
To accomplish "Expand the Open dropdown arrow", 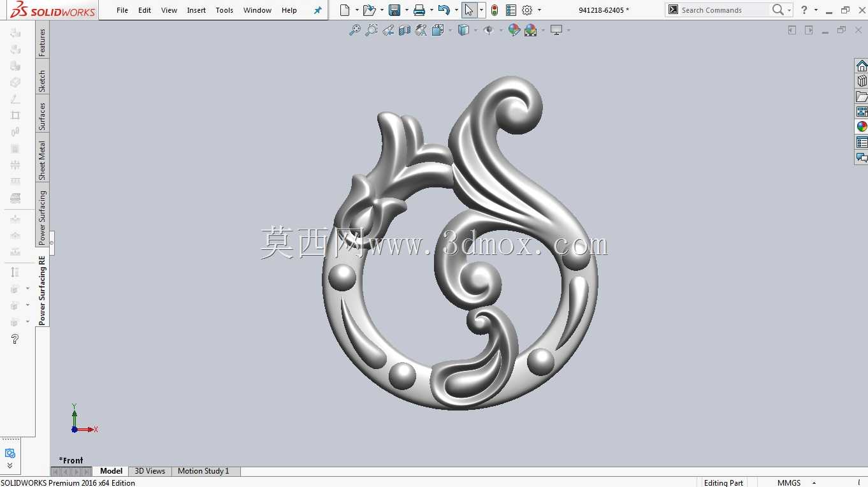I will (381, 10).
